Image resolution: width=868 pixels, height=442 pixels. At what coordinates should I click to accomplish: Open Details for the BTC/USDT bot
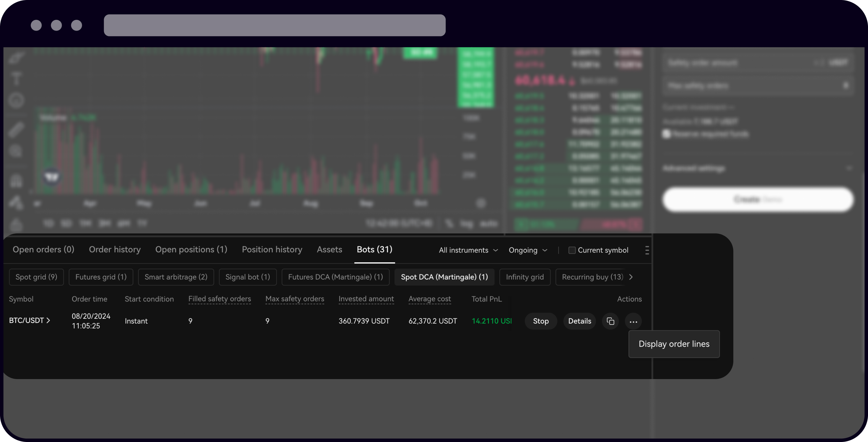coord(579,321)
